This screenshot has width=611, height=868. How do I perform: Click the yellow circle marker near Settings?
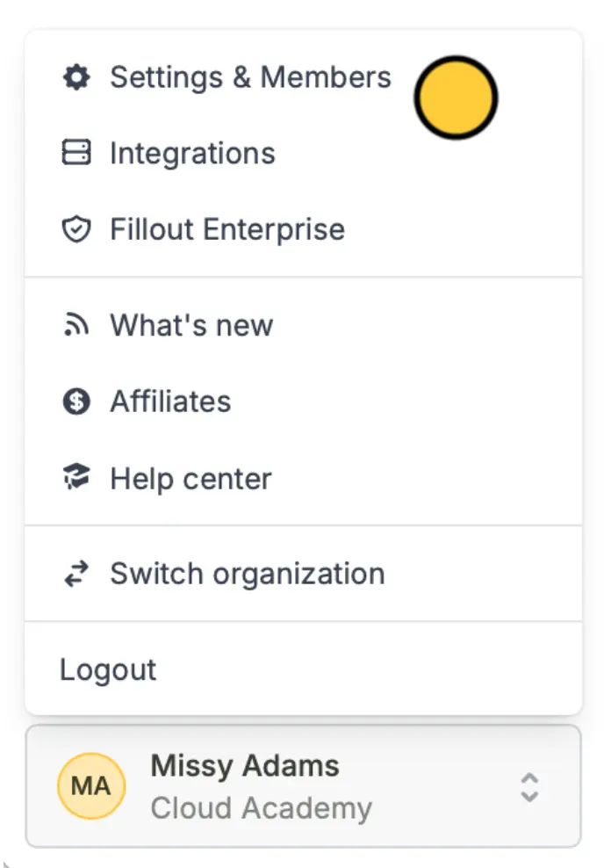[x=456, y=98]
